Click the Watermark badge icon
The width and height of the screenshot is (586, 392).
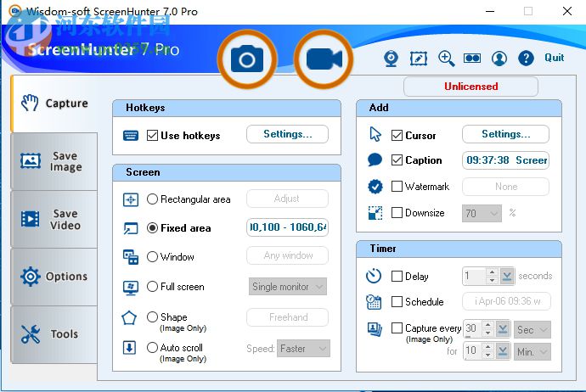(x=375, y=187)
